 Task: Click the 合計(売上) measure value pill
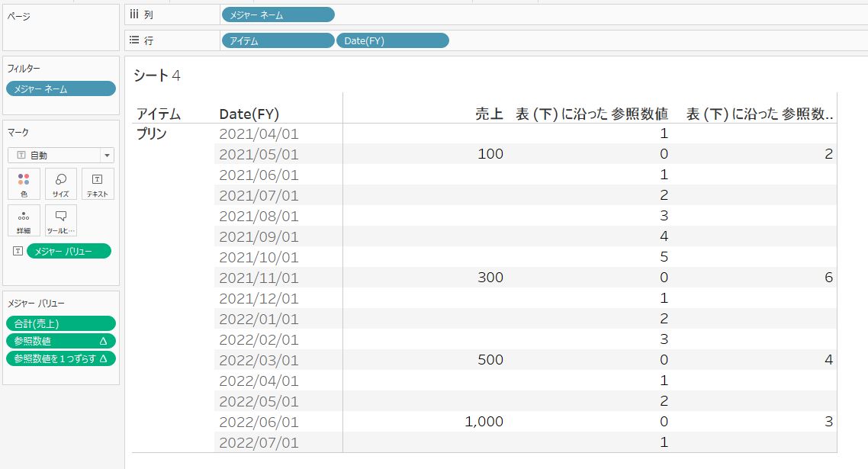pyautogui.click(x=61, y=323)
